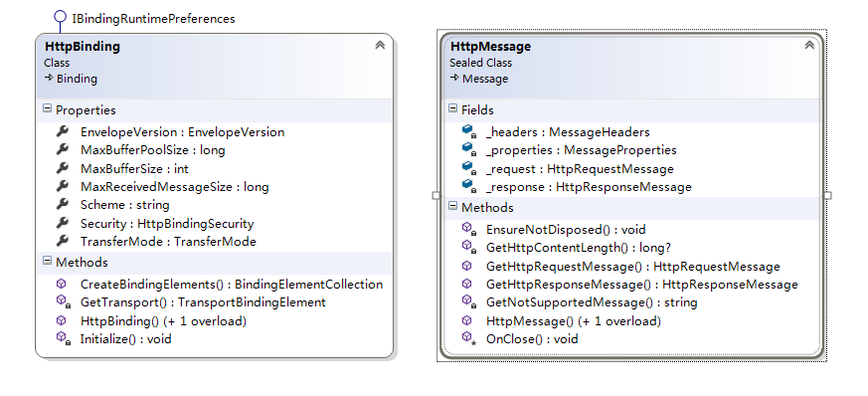Click method cube icon beside CreateBindingElements()
Image resolution: width=868 pixels, height=396 pixels.
coord(62,284)
